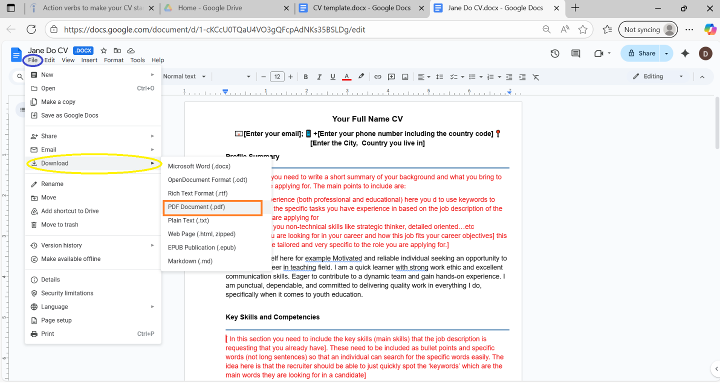This screenshot has width=720, height=383.
Task: Open version history clock icon
Action: pyautogui.click(x=555, y=53)
